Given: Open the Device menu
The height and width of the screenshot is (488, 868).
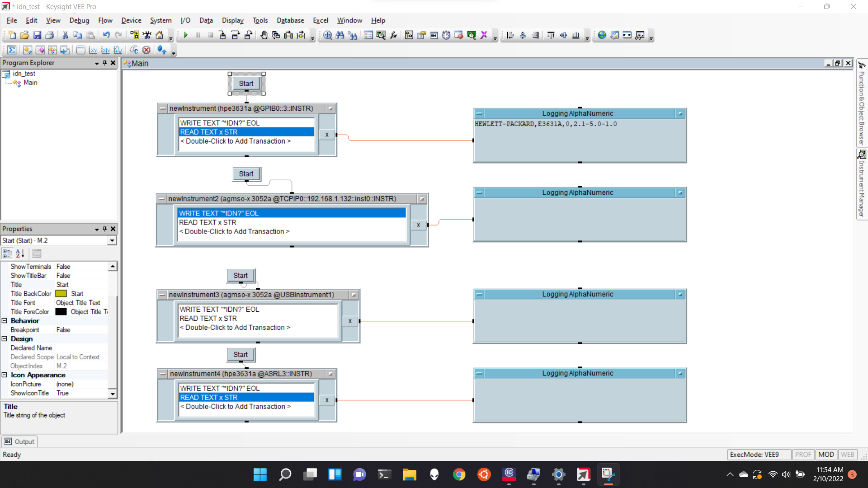Looking at the screenshot, I should [131, 20].
